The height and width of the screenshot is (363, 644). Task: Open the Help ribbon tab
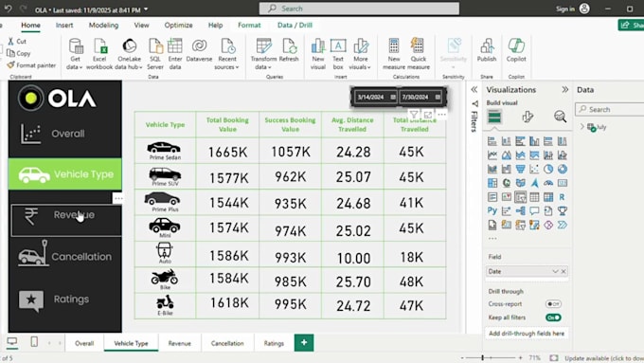click(215, 25)
